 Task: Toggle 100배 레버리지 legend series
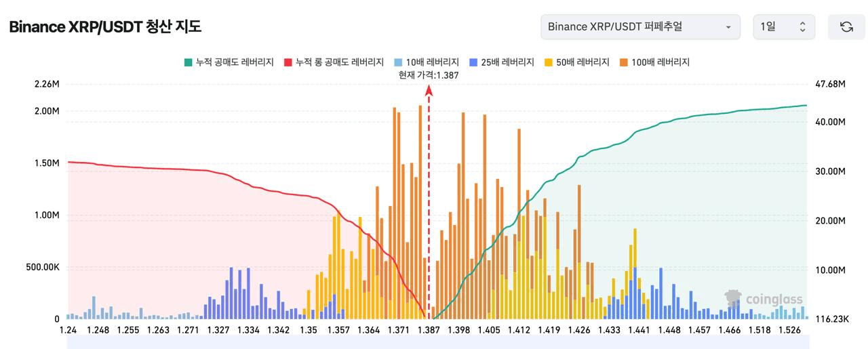click(654, 62)
